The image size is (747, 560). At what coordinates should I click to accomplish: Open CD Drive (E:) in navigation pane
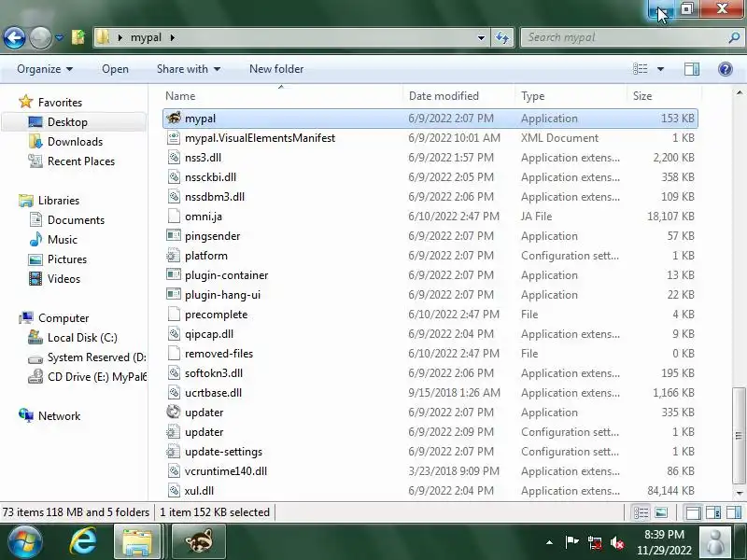click(97, 377)
